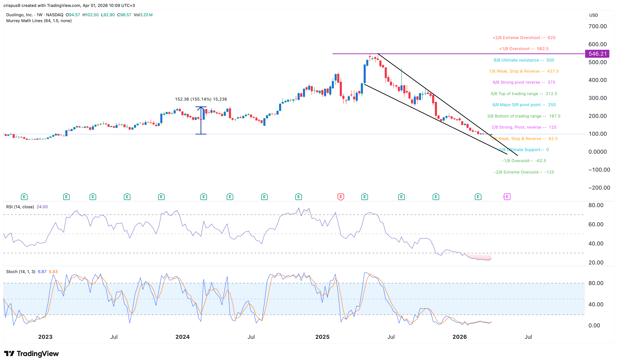Viewport: 618px width, 364px height.
Task: Click the +2/8 Extreme Overshoot 625 label
Action: coord(524,38)
